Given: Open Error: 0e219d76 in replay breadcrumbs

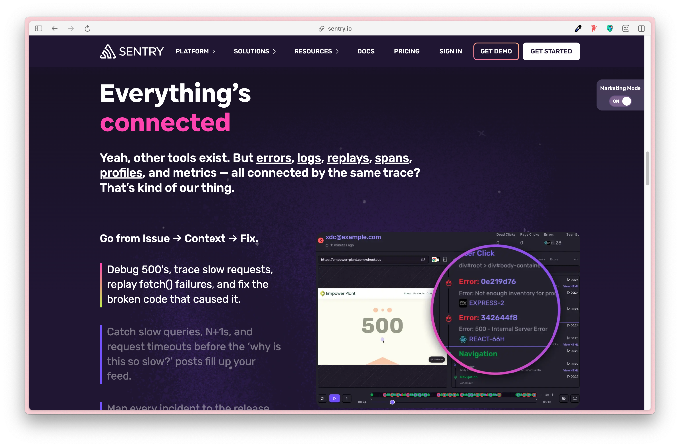Looking at the screenshot, I should point(487,281).
